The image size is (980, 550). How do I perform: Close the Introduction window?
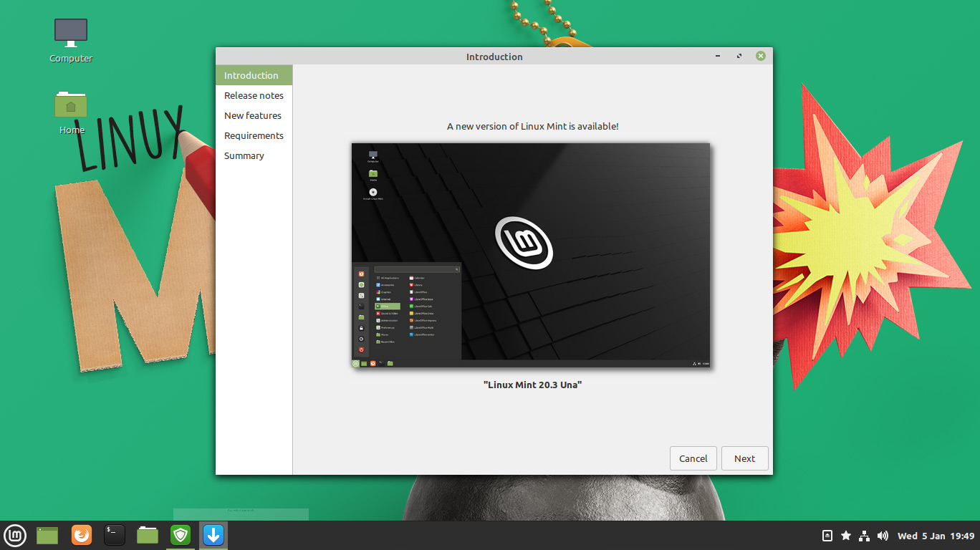point(760,56)
